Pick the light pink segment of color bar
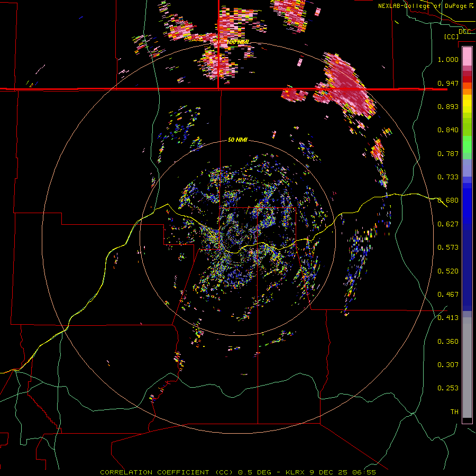476x476 pixels. 467,57
